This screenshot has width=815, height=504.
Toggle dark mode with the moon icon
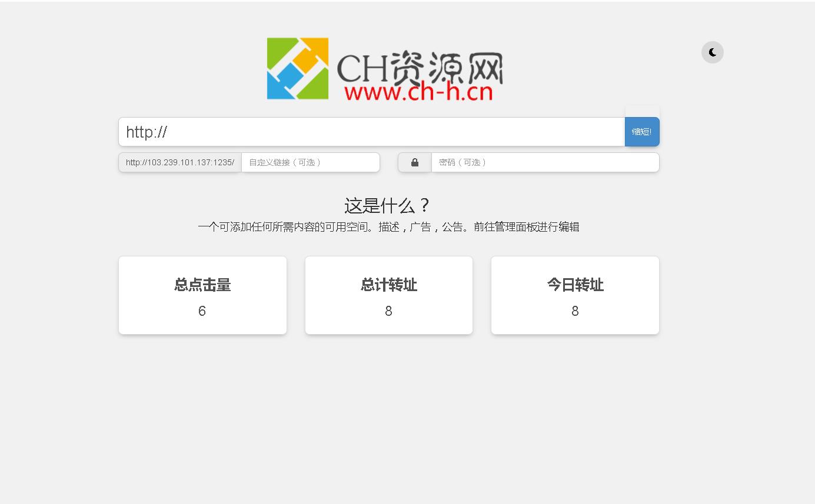(x=712, y=52)
